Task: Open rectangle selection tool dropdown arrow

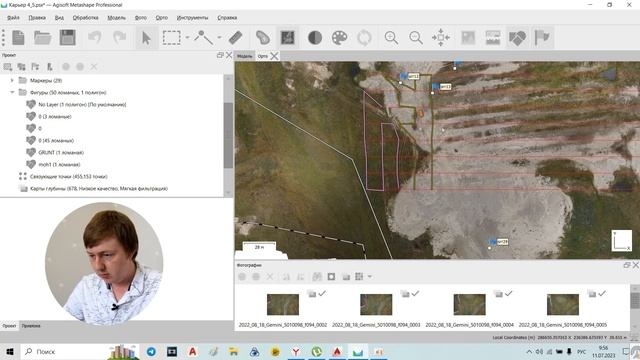Action: [x=187, y=38]
